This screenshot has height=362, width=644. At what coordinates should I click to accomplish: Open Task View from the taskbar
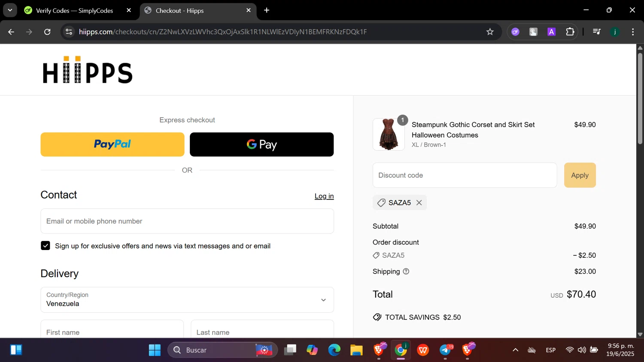(290, 350)
